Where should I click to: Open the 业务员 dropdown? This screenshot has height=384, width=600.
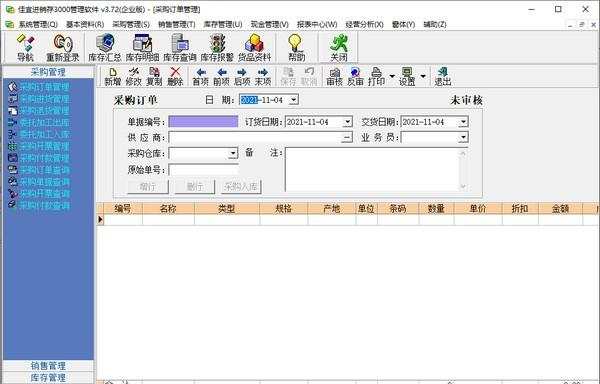click(463, 137)
